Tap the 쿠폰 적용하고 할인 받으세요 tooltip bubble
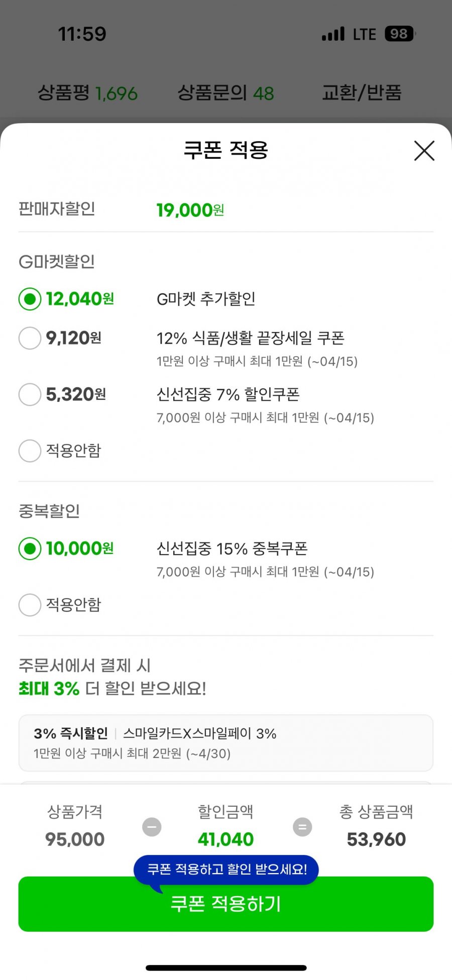 (x=226, y=870)
